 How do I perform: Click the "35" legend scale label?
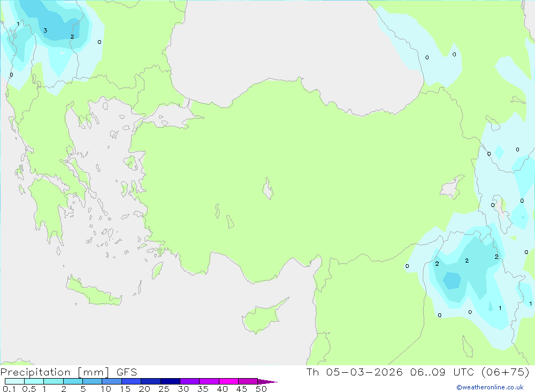click(203, 389)
